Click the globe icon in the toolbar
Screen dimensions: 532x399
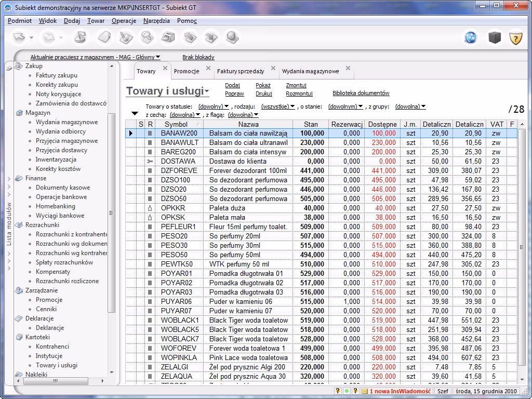point(470,38)
